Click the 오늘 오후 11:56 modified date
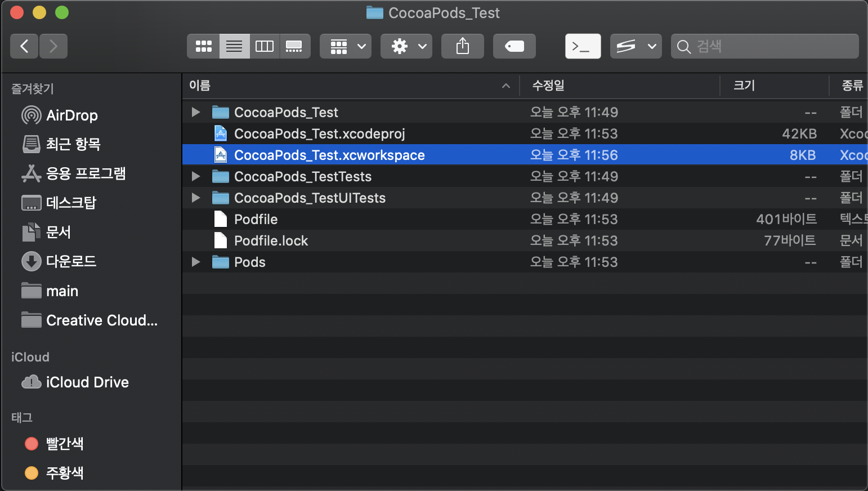 pyautogui.click(x=574, y=155)
